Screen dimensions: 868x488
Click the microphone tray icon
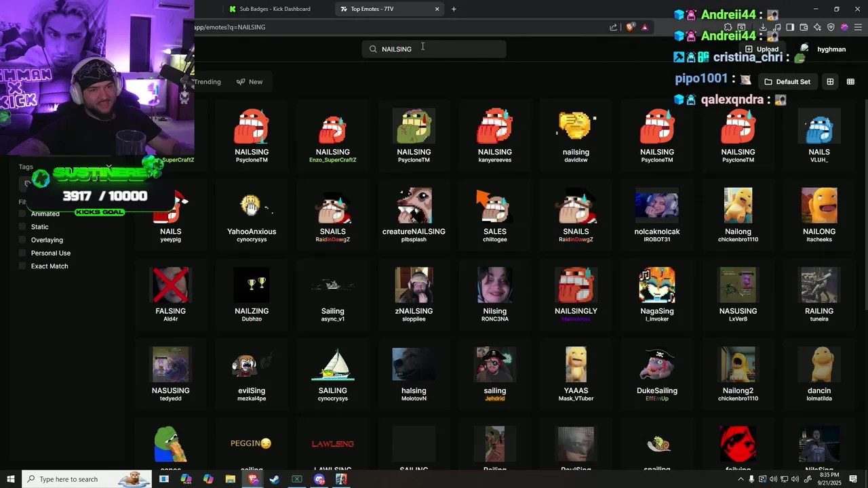(x=751, y=479)
